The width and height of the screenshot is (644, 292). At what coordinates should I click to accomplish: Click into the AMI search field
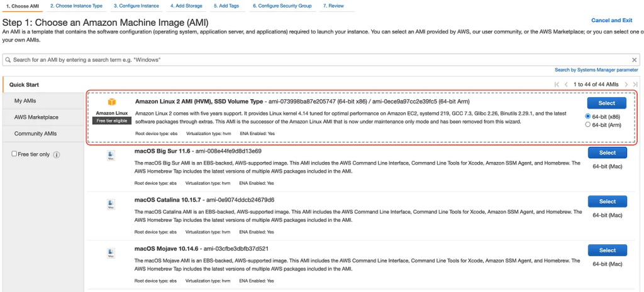(314, 60)
